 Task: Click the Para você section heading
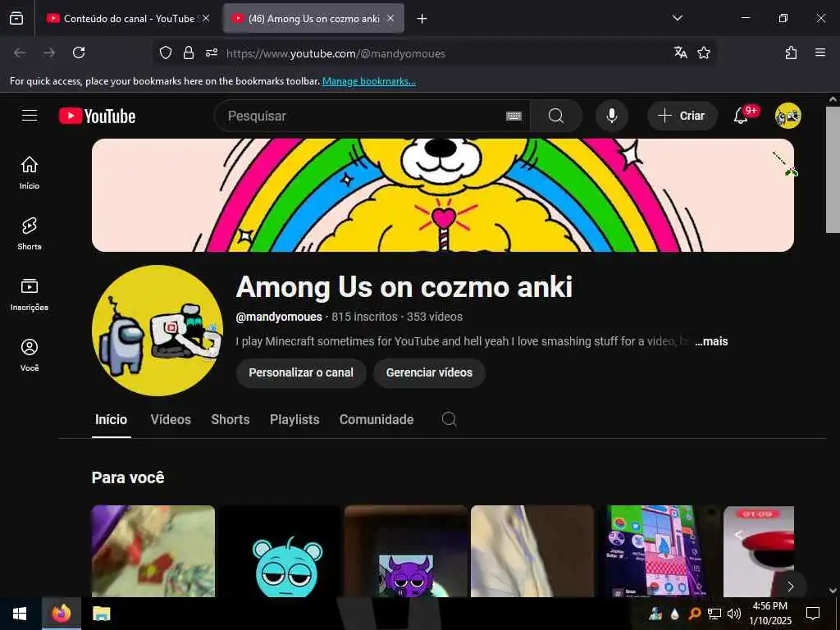[x=128, y=477]
